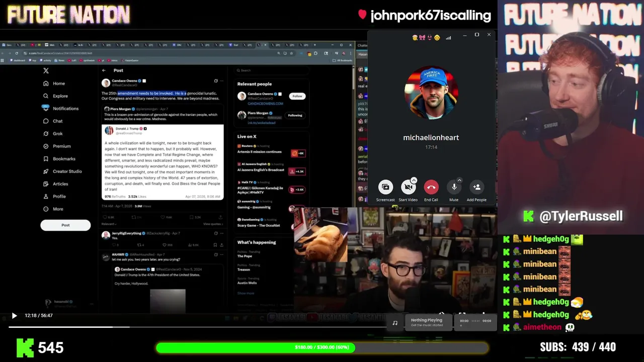
Task: Open Artemis II mission continues broadcast
Action: (x=260, y=152)
